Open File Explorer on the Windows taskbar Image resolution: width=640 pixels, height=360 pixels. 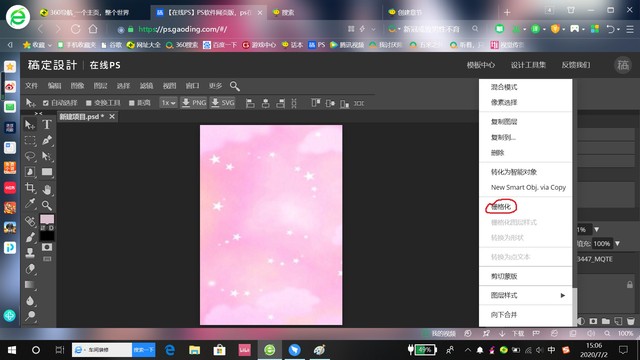[x=194, y=350]
